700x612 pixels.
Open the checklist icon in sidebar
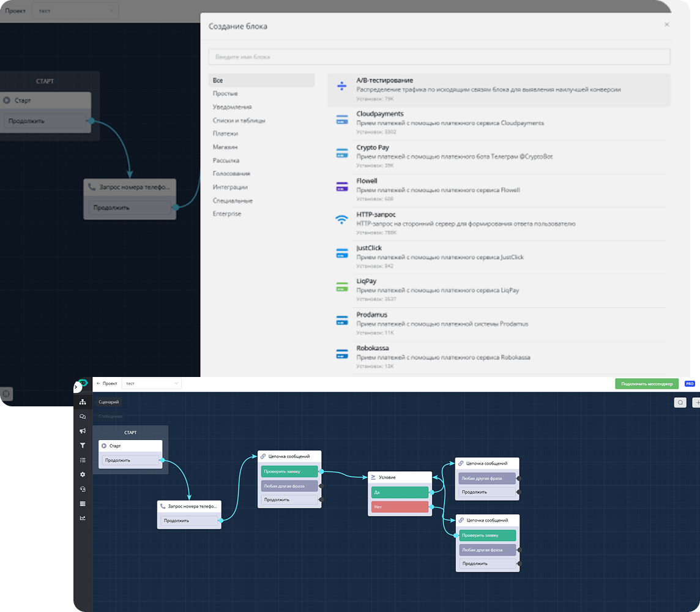83,460
